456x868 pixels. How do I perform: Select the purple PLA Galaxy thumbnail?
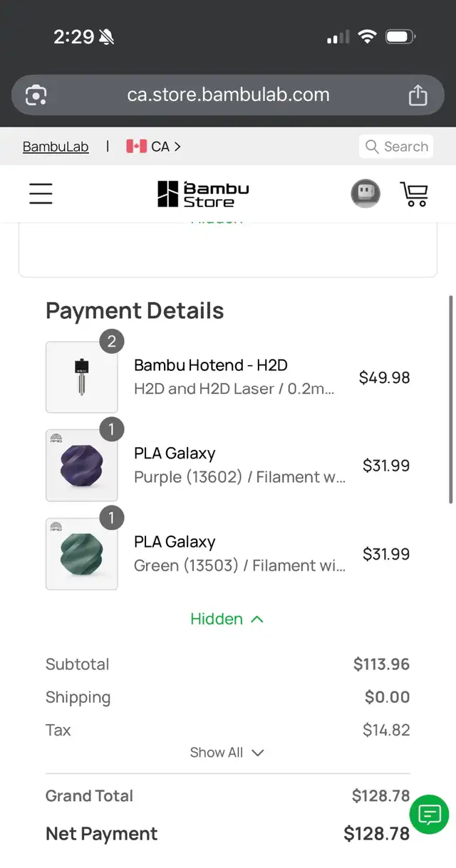pyautogui.click(x=81, y=465)
